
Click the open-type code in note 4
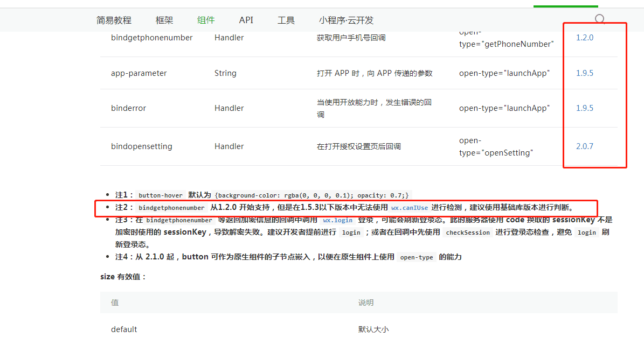point(417,257)
